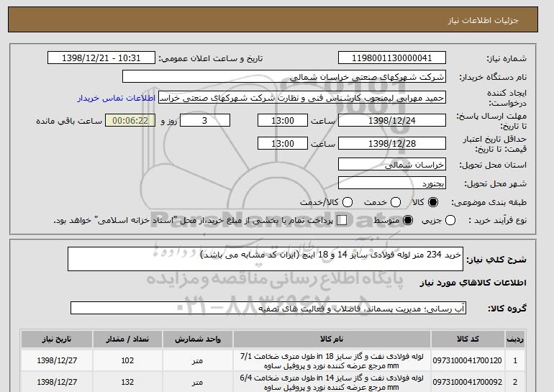
Task: Click the row 1 need date 1398/12/27
Action: 57,360
